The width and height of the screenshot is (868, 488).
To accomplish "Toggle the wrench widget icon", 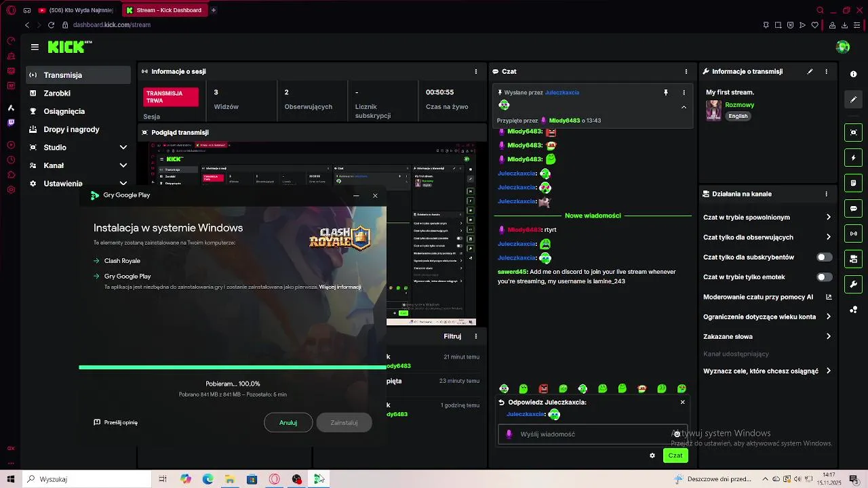I will pos(854,284).
